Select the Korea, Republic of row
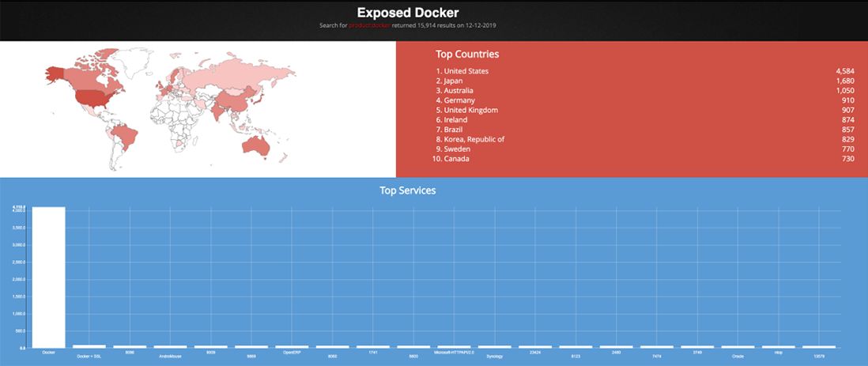Viewport: 868px width, 366px height. [645, 139]
